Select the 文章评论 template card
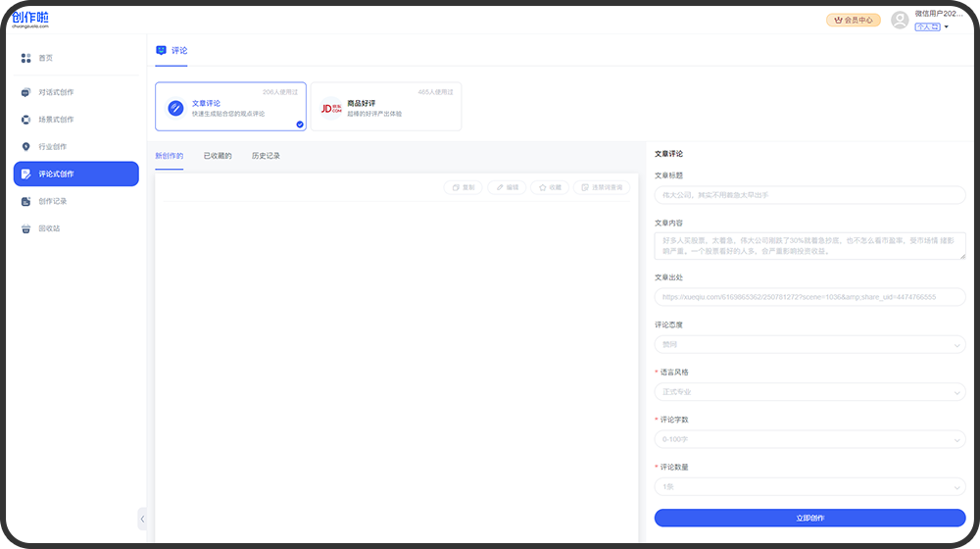The width and height of the screenshot is (980, 549). click(x=230, y=107)
